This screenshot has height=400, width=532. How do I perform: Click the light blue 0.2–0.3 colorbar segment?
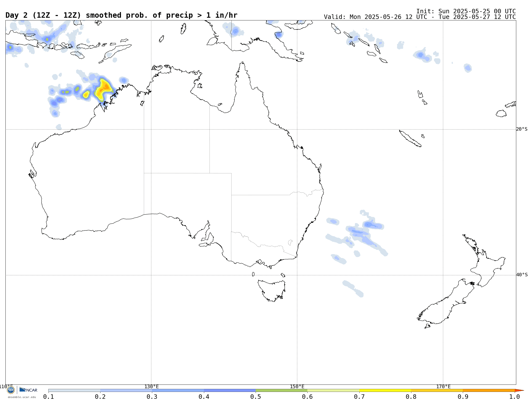[x=126, y=390]
